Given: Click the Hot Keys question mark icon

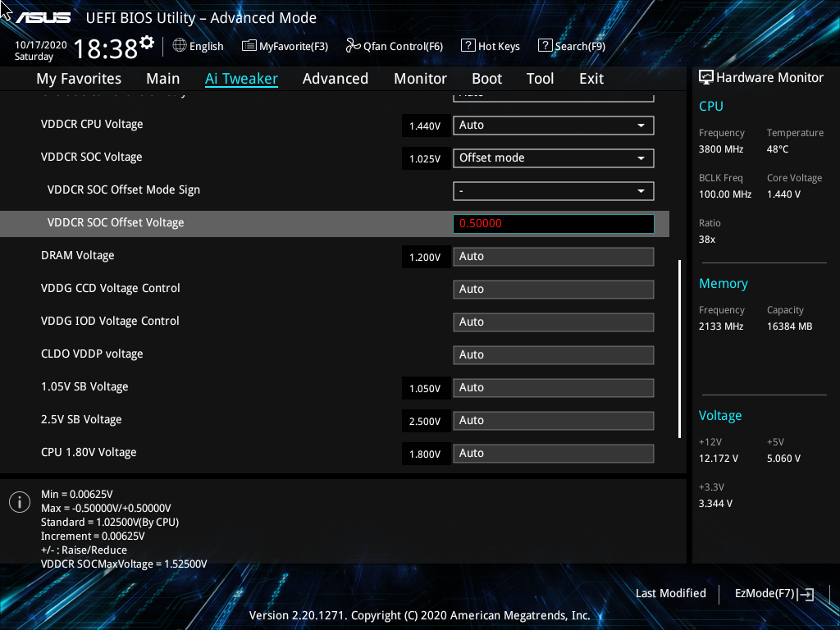Looking at the screenshot, I should click(468, 46).
